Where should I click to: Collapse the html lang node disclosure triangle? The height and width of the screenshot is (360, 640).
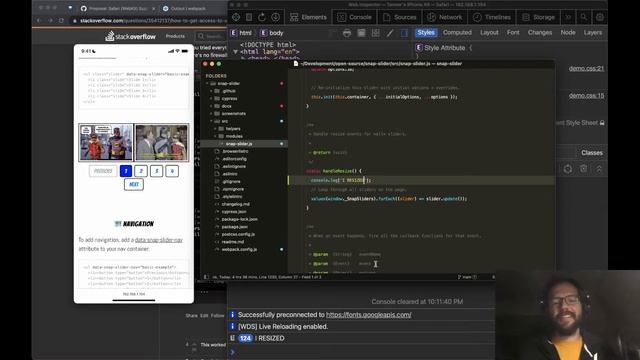tap(236, 52)
